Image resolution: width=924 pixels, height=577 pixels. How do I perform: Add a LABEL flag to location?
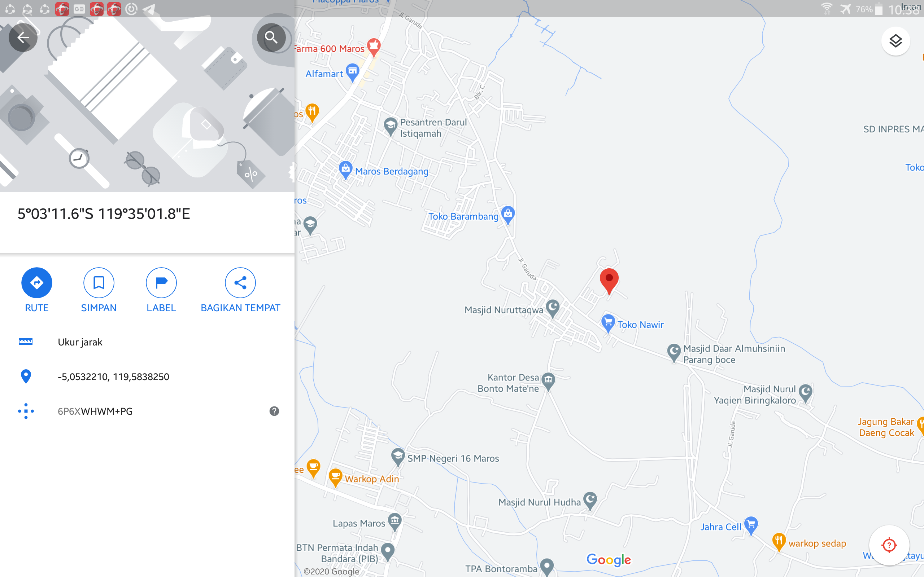coord(161,283)
